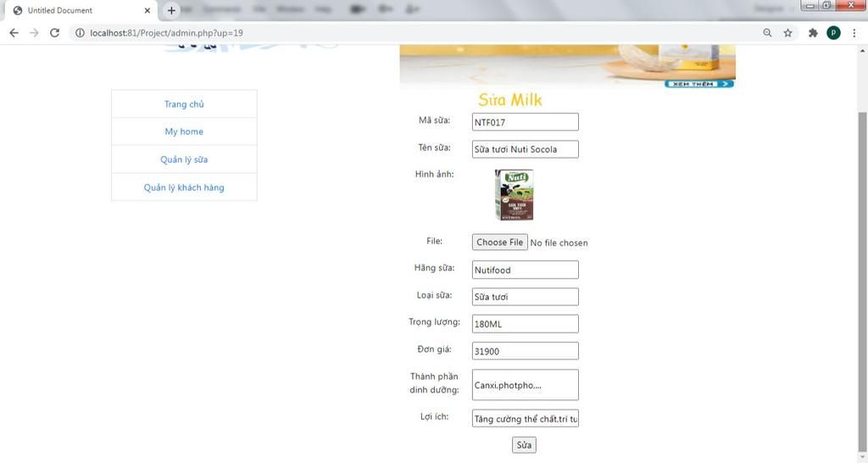Open Trang chủ link
868x463 pixels.
pos(184,103)
